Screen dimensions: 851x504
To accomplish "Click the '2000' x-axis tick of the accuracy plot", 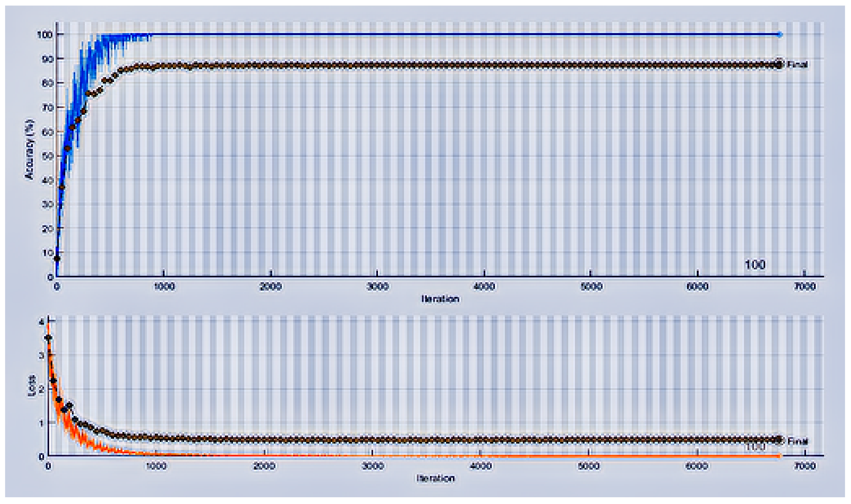I will coord(271,287).
